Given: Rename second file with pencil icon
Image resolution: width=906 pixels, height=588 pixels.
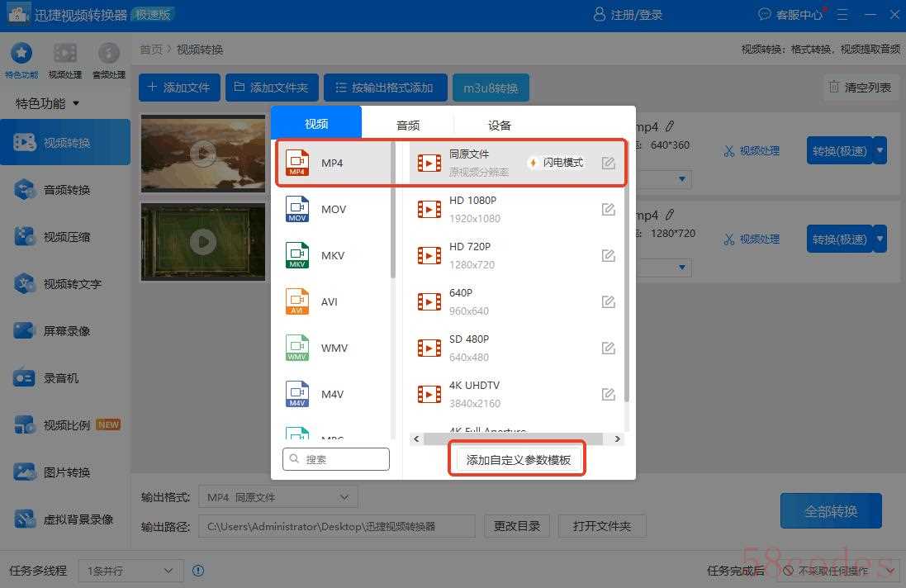Looking at the screenshot, I should 670,215.
